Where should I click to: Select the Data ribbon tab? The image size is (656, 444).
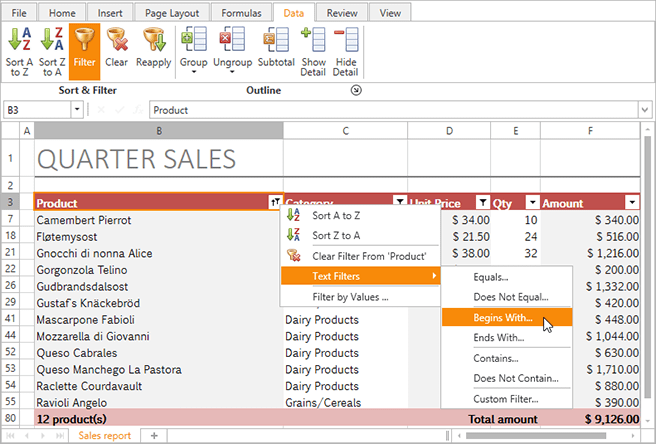pyautogui.click(x=294, y=13)
